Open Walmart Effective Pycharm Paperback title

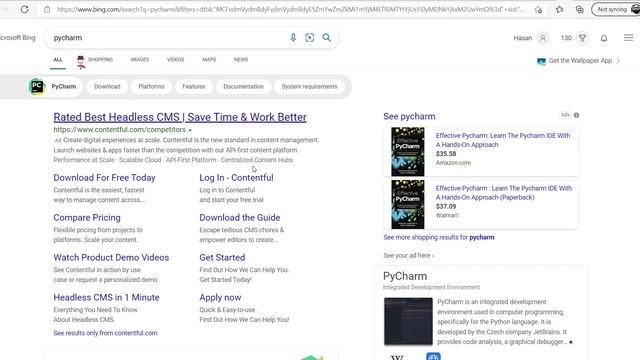(x=504, y=193)
